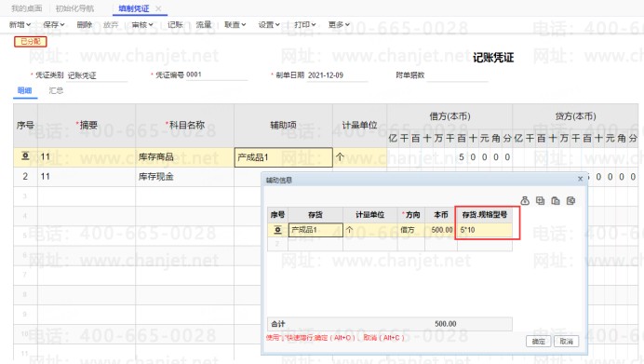Click the 库存现金 account name cell

tap(184, 177)
